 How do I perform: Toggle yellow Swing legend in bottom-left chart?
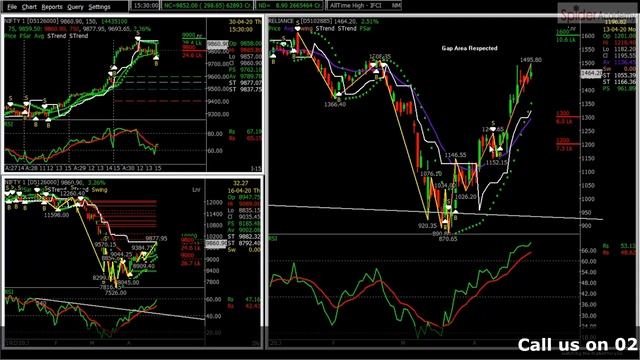click(x=100, y=190)
